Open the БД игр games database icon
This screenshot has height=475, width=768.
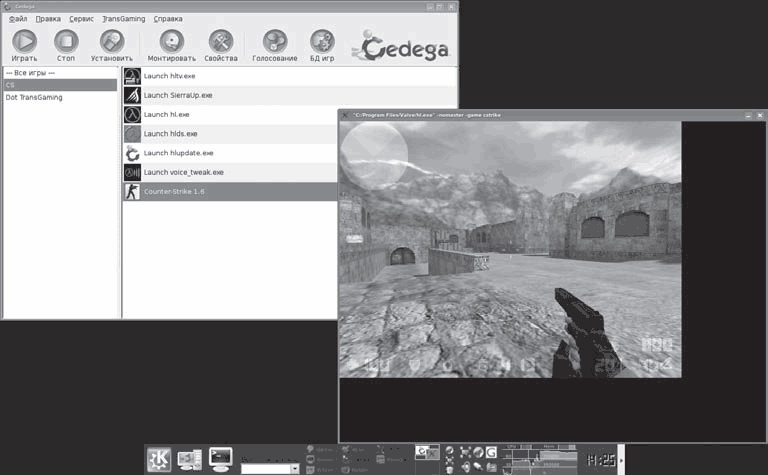322,42
